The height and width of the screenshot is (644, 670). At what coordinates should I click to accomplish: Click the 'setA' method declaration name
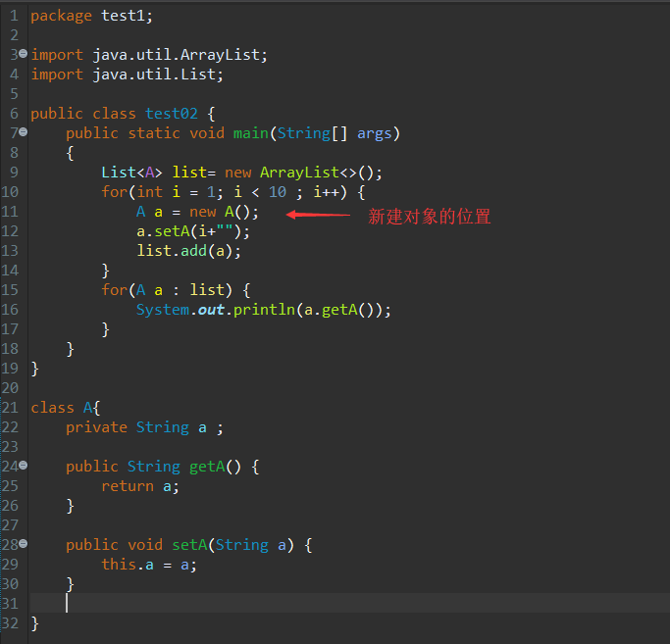coord(189,545)
